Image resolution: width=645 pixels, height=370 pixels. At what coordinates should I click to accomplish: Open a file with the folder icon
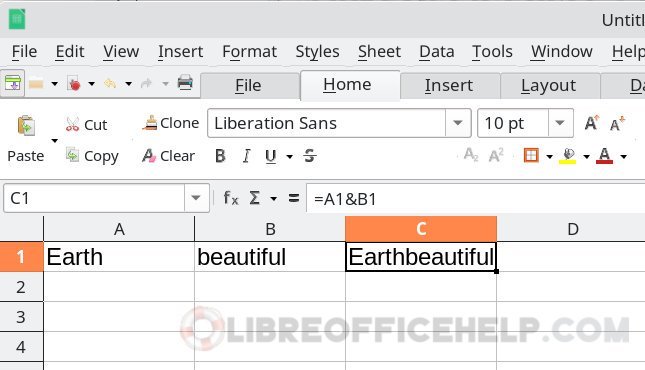[x=36, y=84]
